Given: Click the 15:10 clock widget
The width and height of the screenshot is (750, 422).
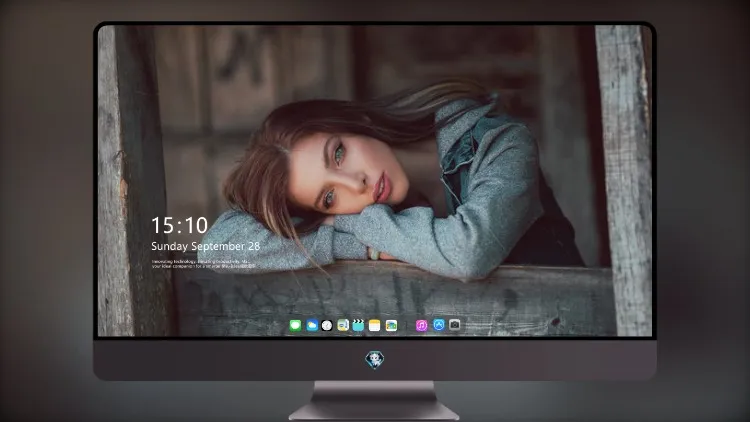Looking at the screenshot, I should point(180,225).
